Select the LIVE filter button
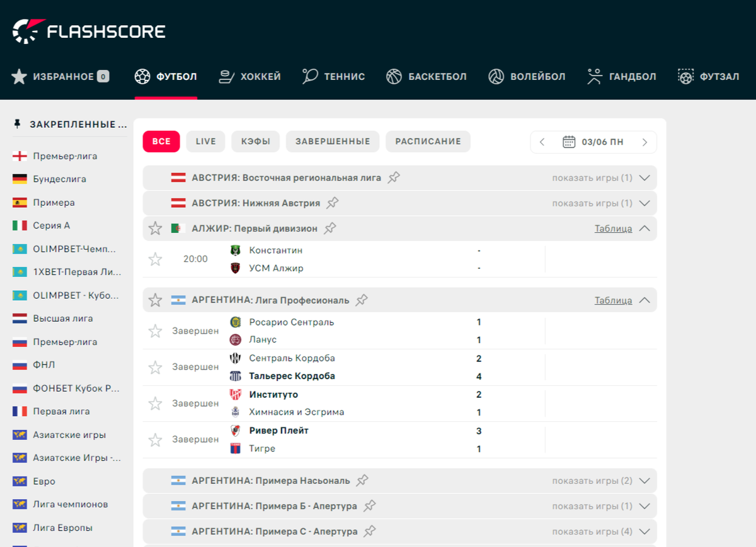Image resolution: width=756 pixels, height=547 pixels. (205, 142)
